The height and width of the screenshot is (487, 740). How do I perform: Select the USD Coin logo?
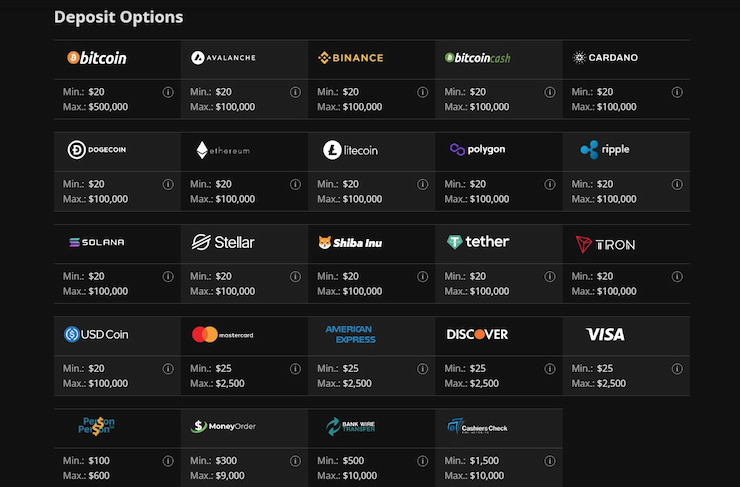pyautogui.click(x=96, y=334)
